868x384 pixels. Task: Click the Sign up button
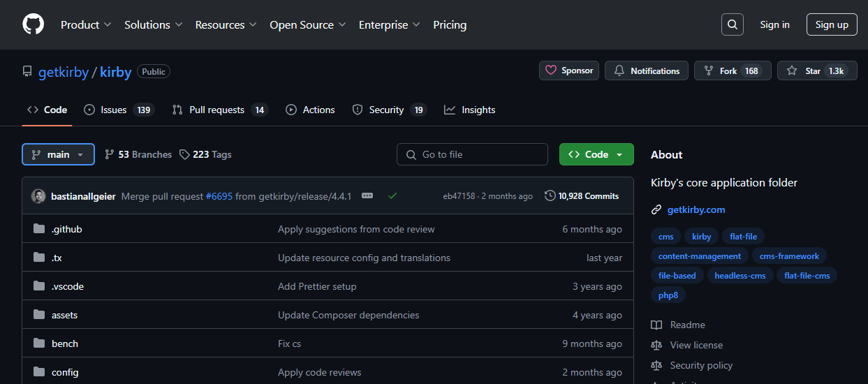(832, 24)
